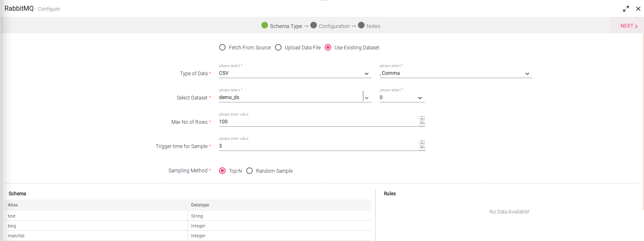The width and height of the screenshot is (644, 241).
Task: Click the matchid alias in Schema
Action: [x=16, y=236]
